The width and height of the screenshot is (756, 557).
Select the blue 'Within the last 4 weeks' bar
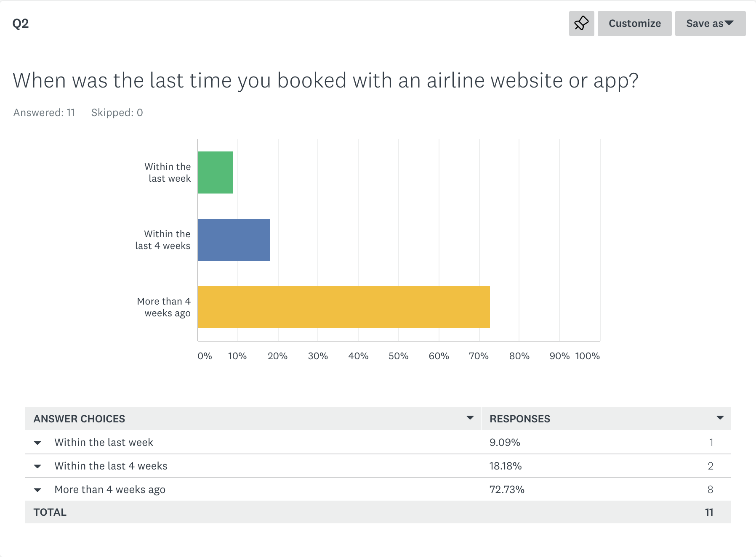coord(234,240)
